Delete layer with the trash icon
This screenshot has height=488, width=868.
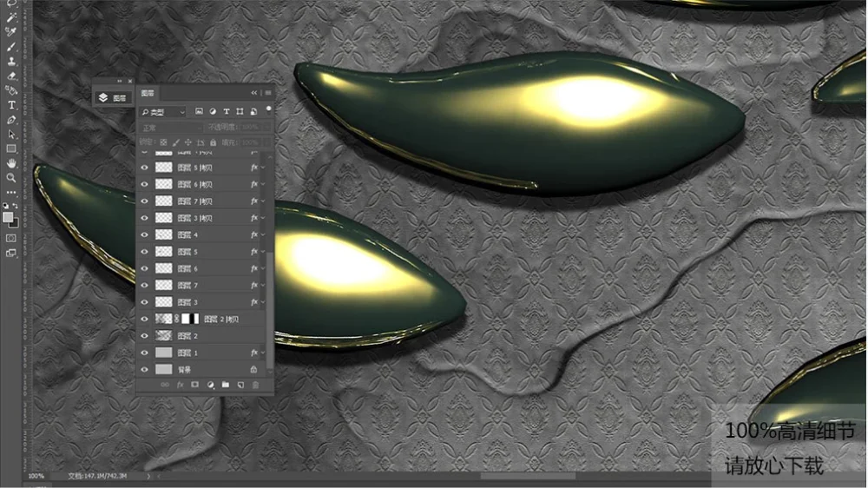(x=255, y=385)
